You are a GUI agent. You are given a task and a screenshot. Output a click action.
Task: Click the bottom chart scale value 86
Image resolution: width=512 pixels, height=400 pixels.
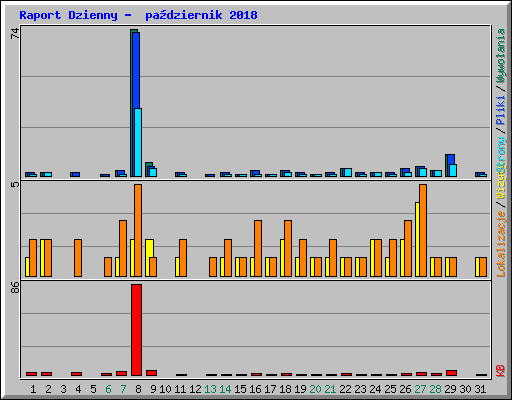coord(15,287)
